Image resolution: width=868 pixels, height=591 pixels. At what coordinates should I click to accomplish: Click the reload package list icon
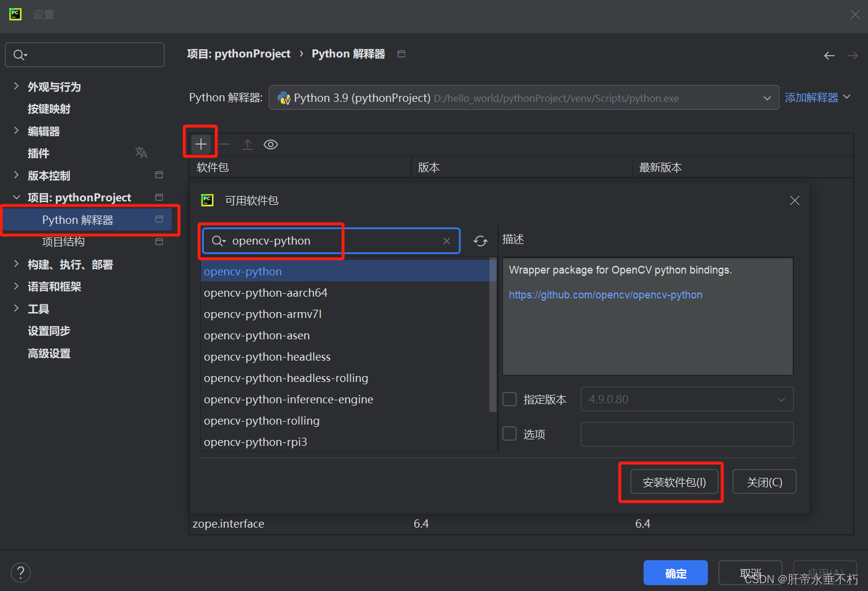(480, 241)
